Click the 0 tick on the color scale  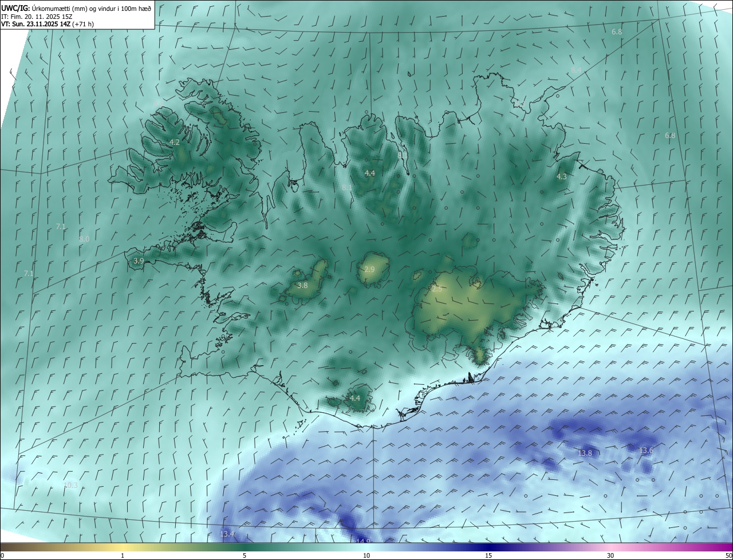pyautogui.click(x=2, y=555)
